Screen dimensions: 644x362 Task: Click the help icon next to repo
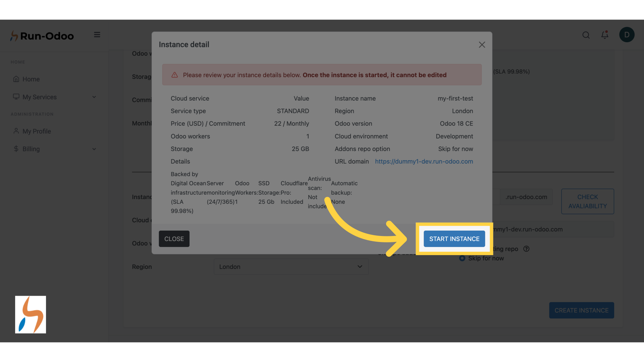pyautogui.click(x=526, y=249)
